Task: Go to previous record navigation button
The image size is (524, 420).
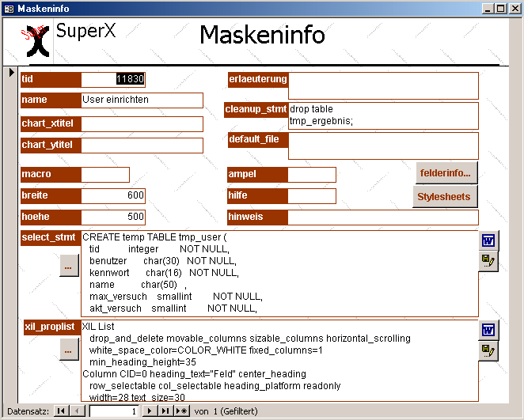Action: coord(77,411)
